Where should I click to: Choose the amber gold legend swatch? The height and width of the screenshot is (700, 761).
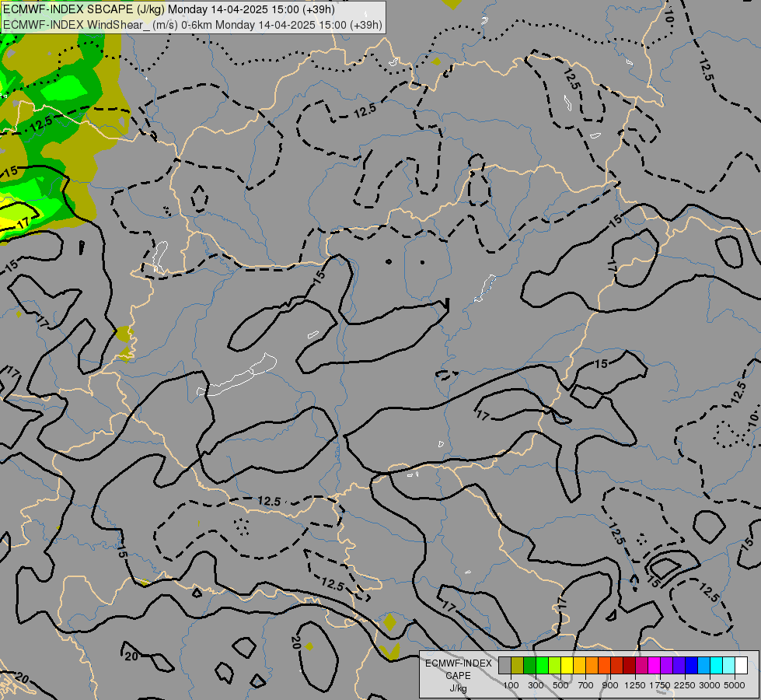[579, 665]
